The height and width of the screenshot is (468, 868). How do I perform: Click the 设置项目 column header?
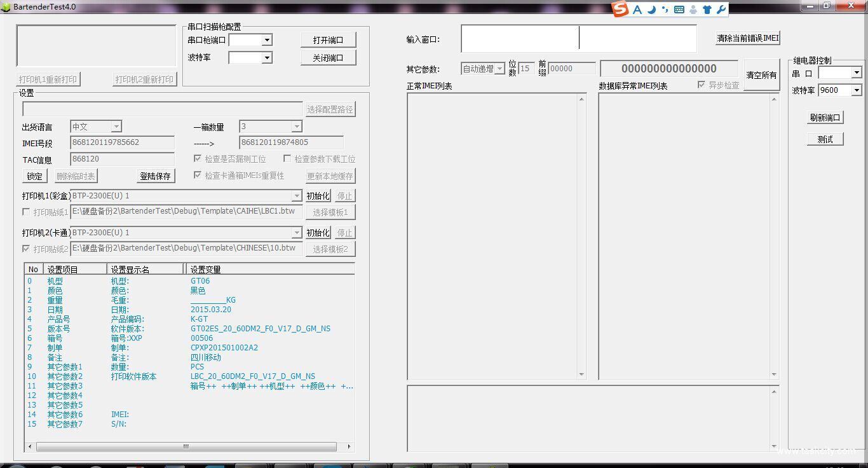pyautogui.click(x=74, y=270)
